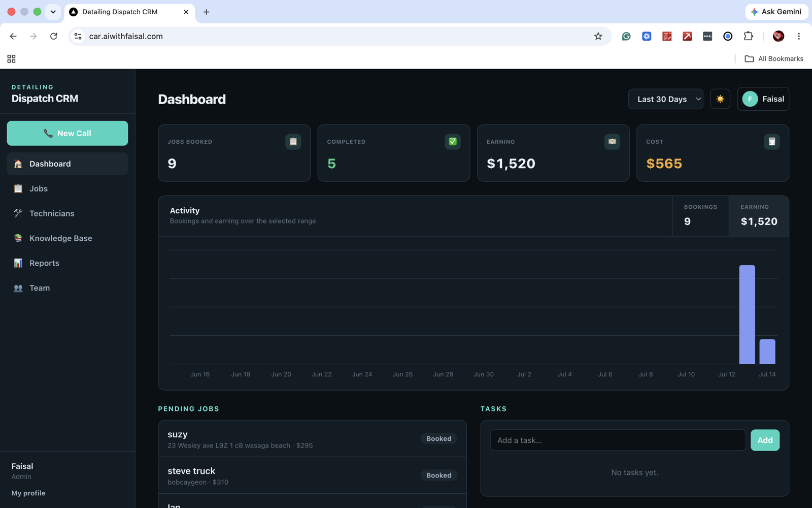The width and height of the screenshot is (812, 508).
Task: Select the Bookings chart tab
Action: 700,216
